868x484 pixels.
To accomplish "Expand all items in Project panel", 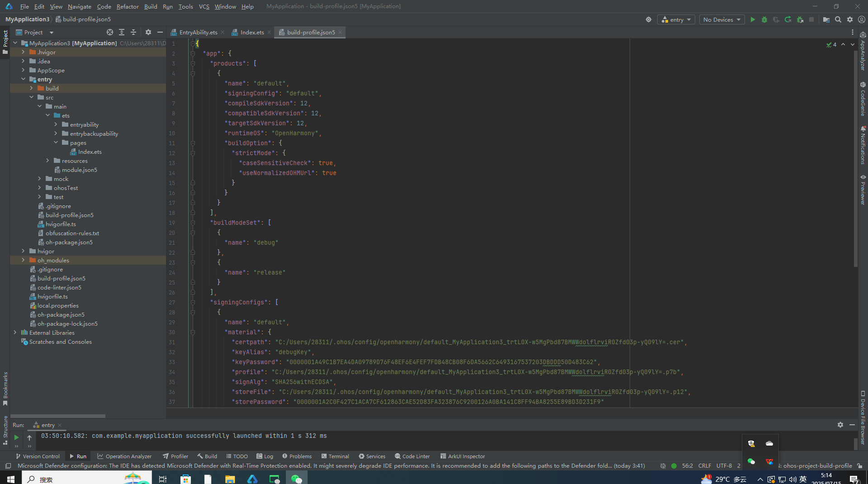I will 122,32.
